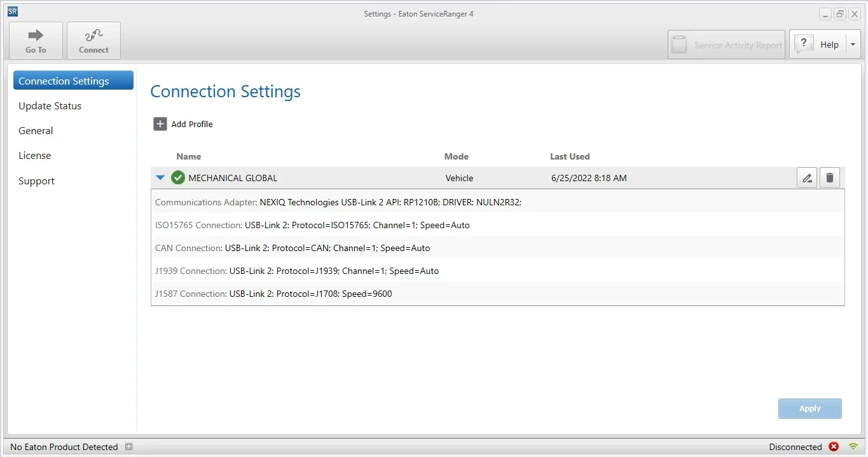Click the red Disconnected status icon
The image size is (868, 457).
coord(834,447)
